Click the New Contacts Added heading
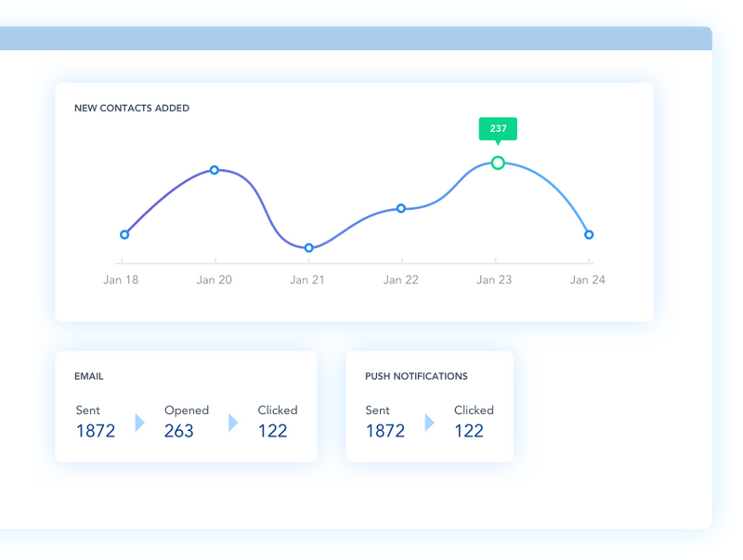The image size is (743, 560). point(132,108)
